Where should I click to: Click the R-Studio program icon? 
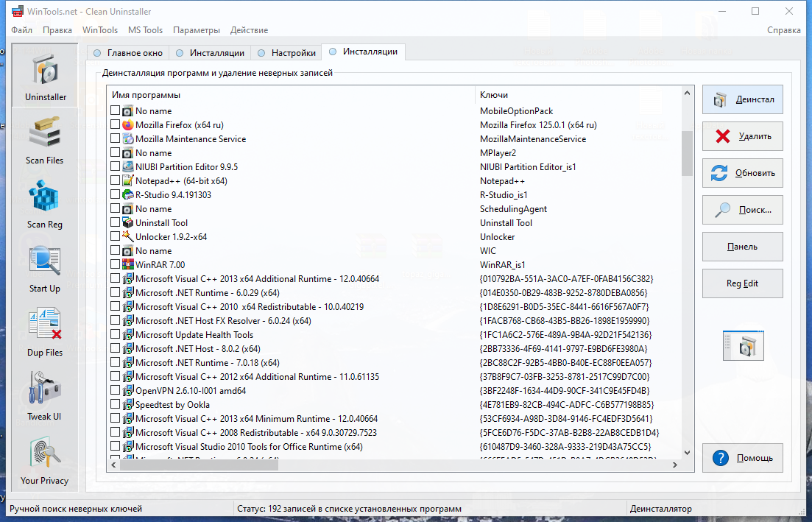tap(128, 194)
